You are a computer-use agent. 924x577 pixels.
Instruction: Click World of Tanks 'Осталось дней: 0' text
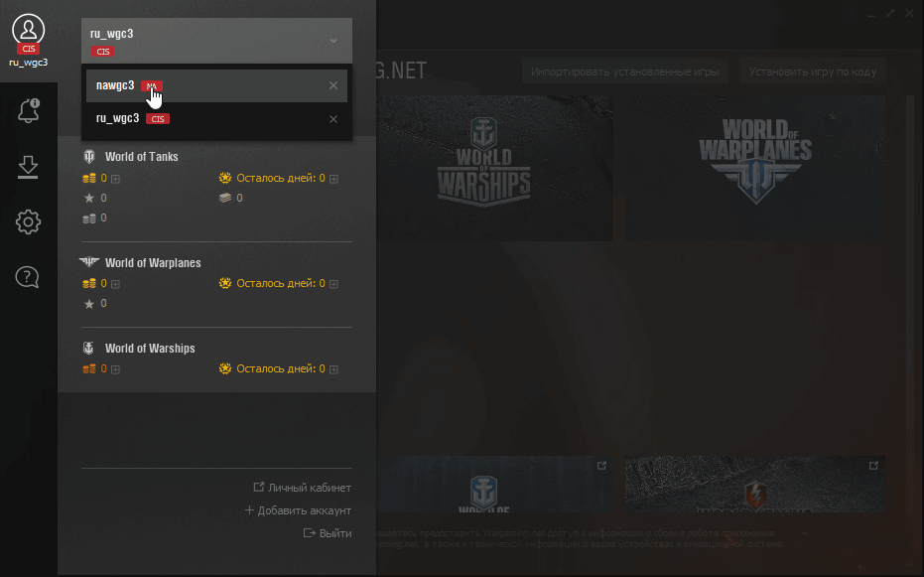(281, 178)
